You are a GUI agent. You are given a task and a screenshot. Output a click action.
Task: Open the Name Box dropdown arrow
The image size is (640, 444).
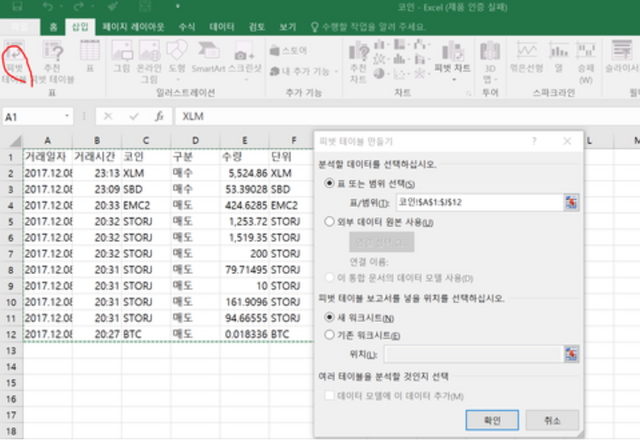(x=67, y=117)
